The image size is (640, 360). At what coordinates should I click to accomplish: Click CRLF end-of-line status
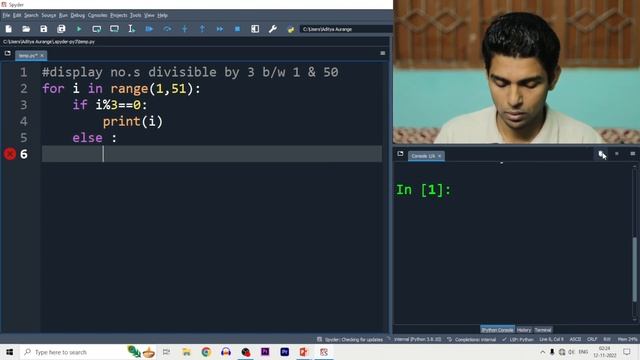[592, 340]
